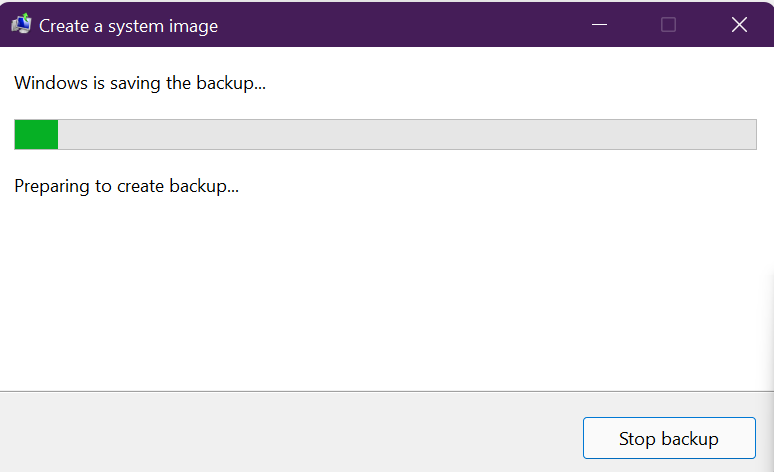Click the far right end of progress bar
This screenshot has width=774, height=472.
(749, 135)
